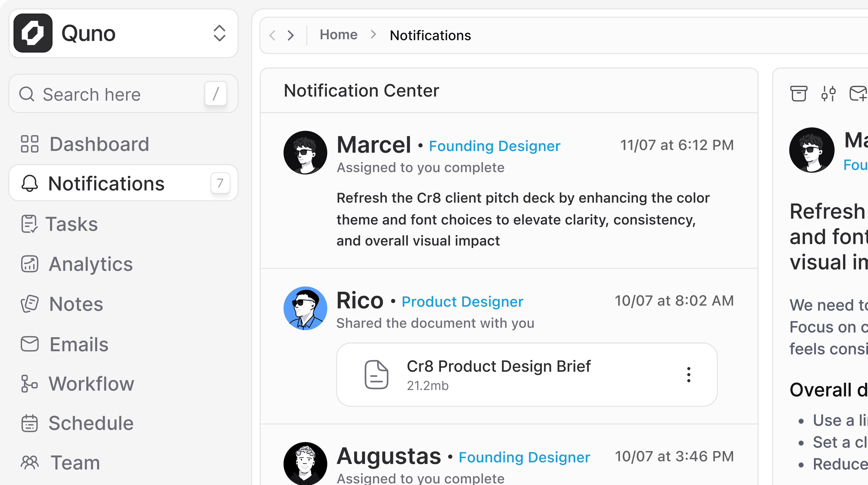The image size is (868, 485).
Task: Archive notifications using the archive icon
Action: 799,93
